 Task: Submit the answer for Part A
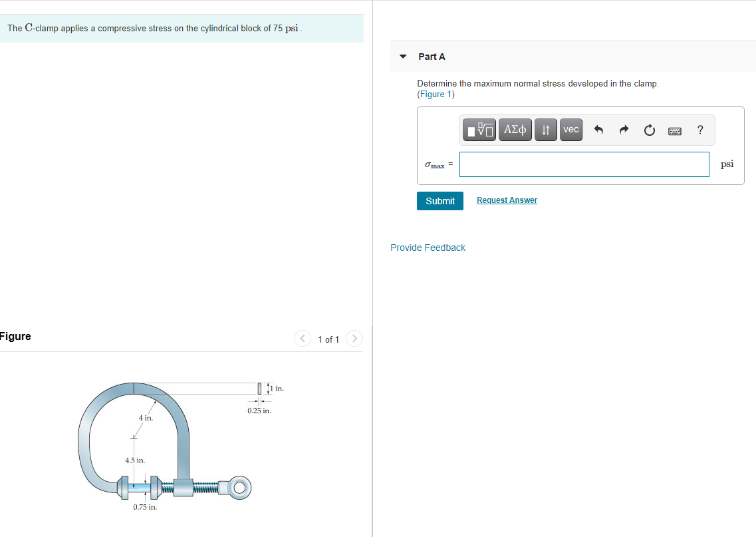click(x=440, y=200)
